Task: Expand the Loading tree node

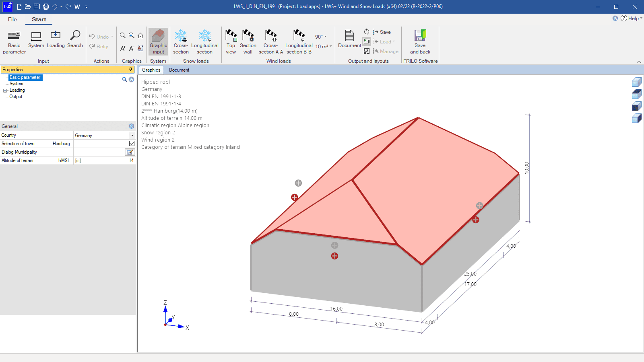Action: (x=5, y=90)
